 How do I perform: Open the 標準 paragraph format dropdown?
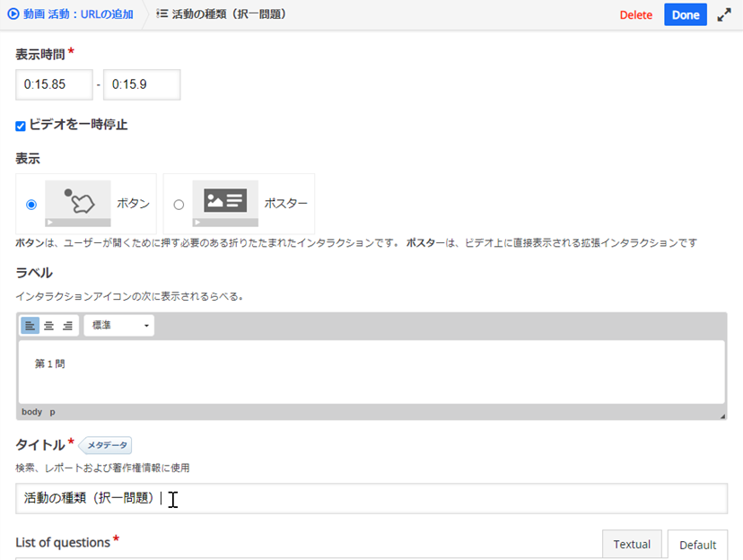click(119, 326)
